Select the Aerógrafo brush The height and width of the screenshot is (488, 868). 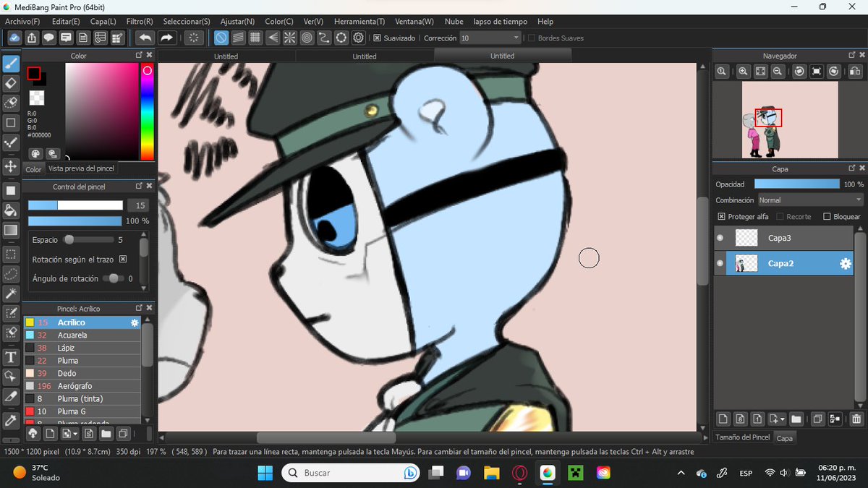(x=82, y=386)
